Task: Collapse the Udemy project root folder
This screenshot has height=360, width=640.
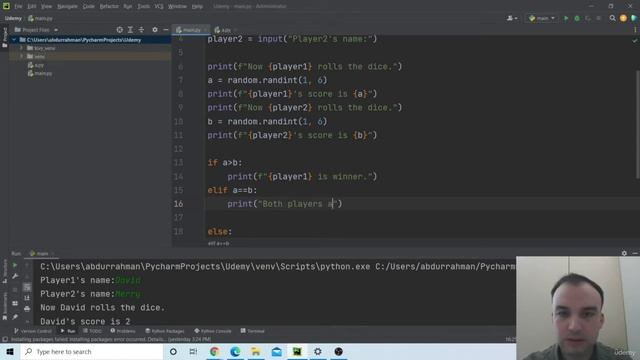Action: [14, 40]
